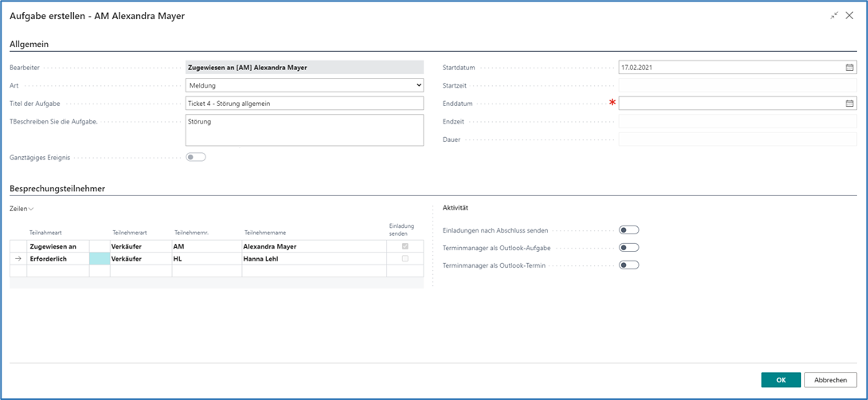This screenshot has width=868, height=400.
Task: Turn on Terminmanager als Outlook-Aufgabe
Action: (628, 248)
